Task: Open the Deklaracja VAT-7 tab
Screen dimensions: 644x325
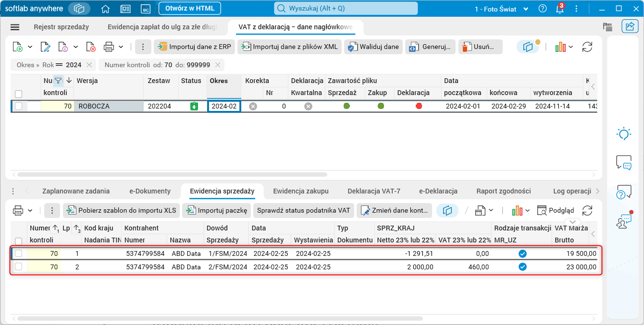Action: coord(374,191)
